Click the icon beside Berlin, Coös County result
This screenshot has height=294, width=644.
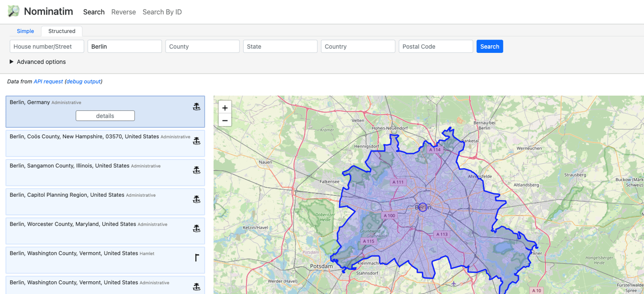(197, 141)
